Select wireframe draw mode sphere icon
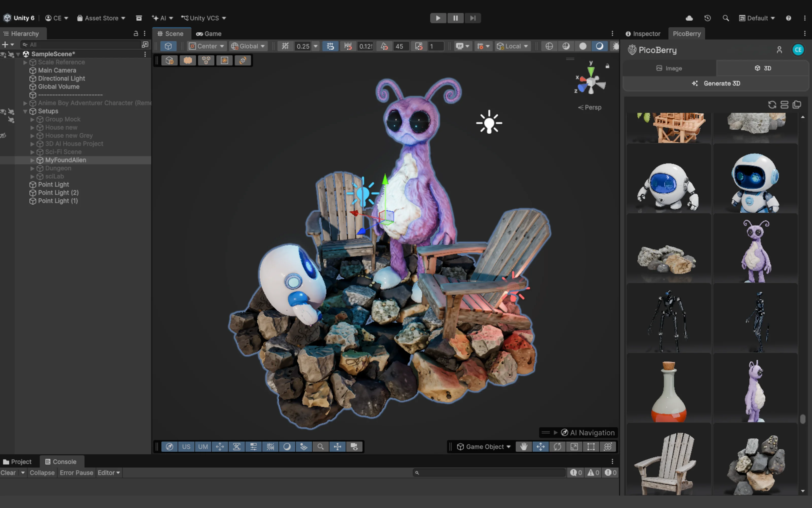Image resolution: width=812 pixels, height=508 pixels. pos(549,46)
